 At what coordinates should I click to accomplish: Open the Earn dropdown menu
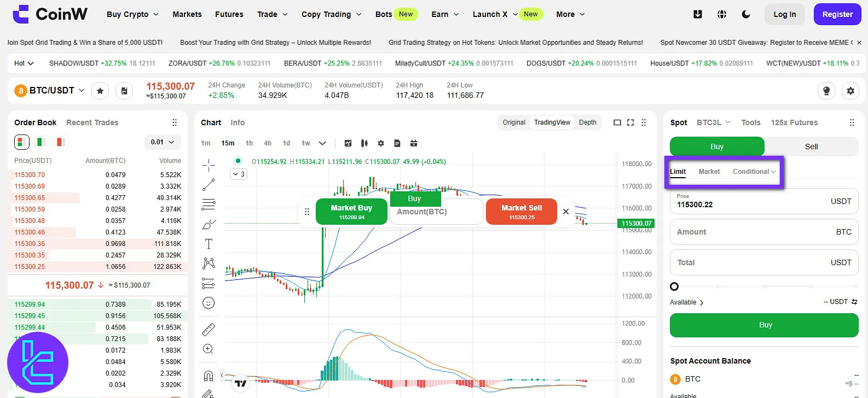click(x=445, y=14)
